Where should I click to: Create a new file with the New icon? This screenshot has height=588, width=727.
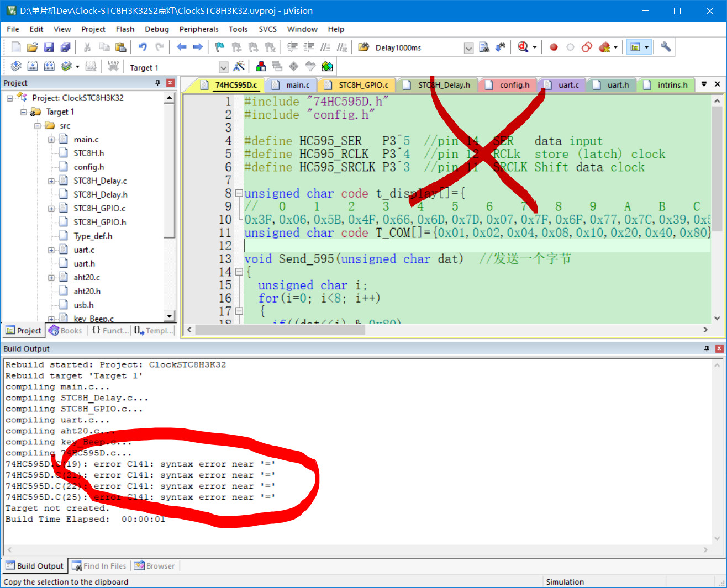coord(16,47)
